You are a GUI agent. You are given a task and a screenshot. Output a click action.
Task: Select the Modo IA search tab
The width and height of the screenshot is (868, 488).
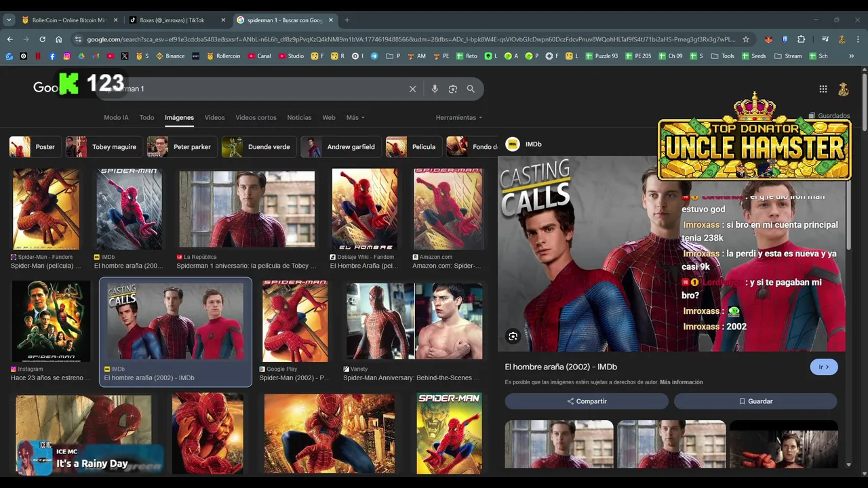click(x=116, y=117)
